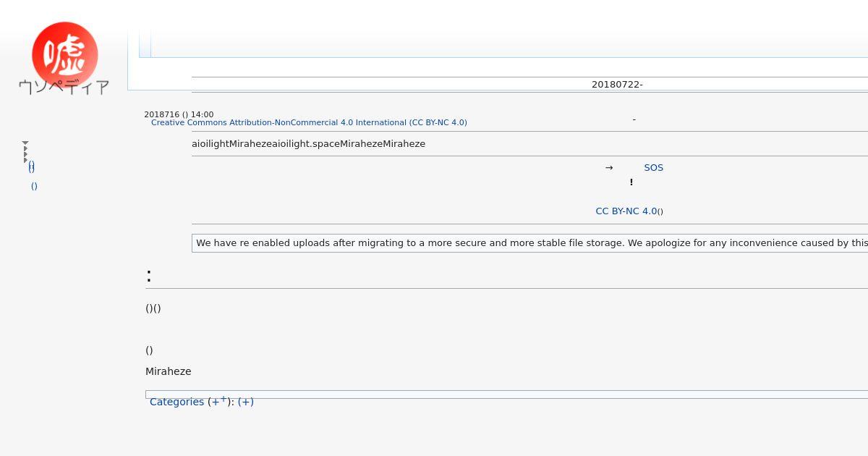Image resolution: width=868 pixels, height=456 pixels.
Task: Select the re enabled uploads notice
Action: click(532, 243)
